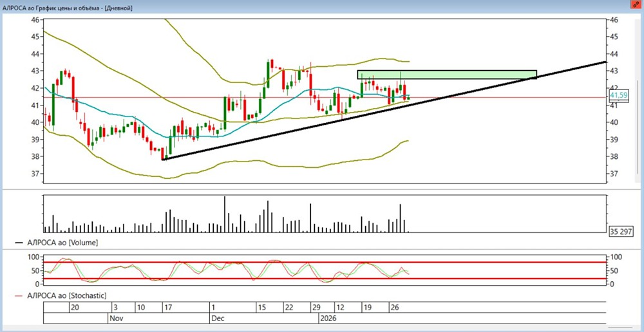Click the 22 date label on time axis
Screen dimensions: 644x332
[x=289, y=308]
